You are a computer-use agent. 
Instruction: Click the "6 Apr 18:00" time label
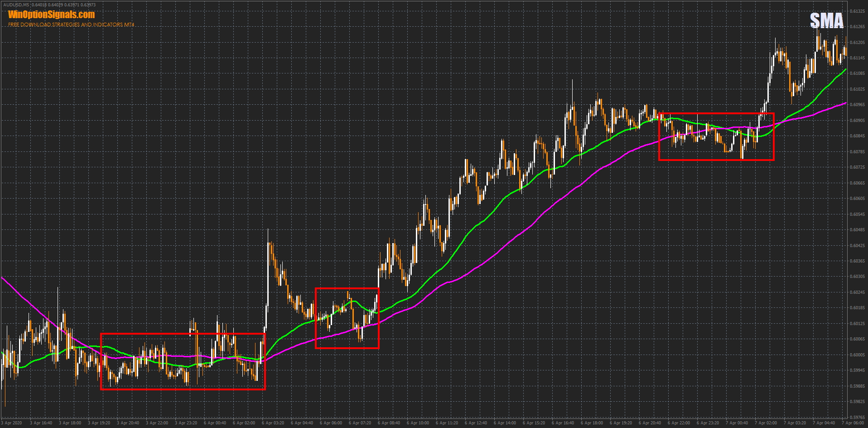[592, 423]
